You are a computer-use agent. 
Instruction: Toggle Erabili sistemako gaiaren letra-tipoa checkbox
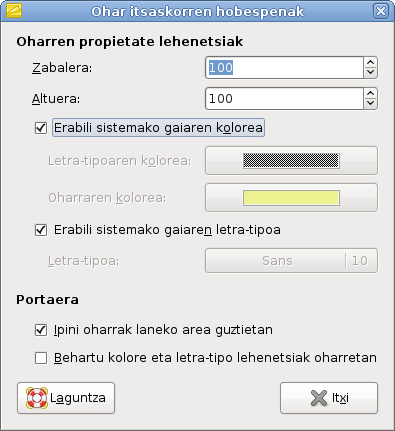tap(41, 230)
